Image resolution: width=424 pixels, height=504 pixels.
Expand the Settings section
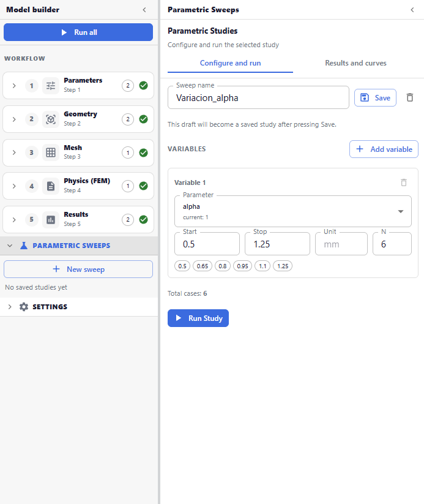[10, 307]
